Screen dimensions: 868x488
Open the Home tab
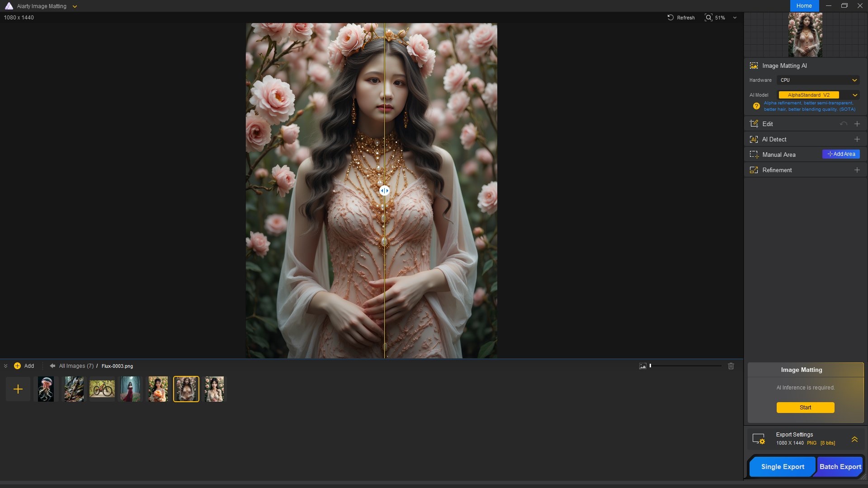[804, 6]
